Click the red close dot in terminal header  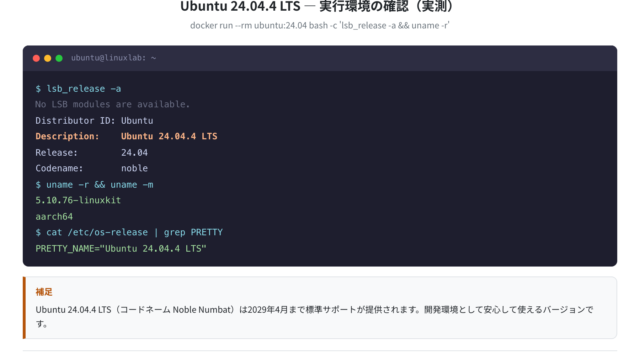(36, 58)
